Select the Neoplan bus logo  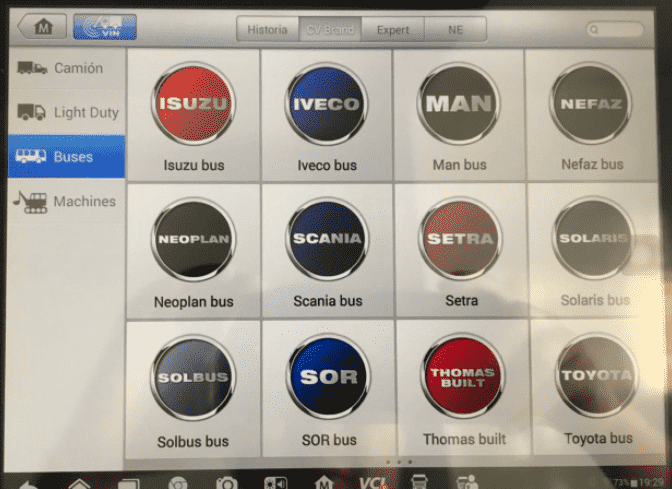[x=193, y=239]
